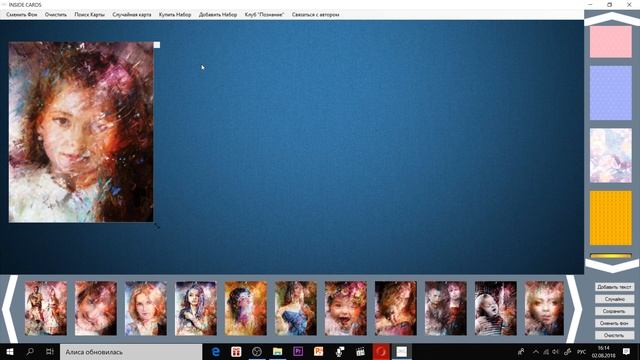This screenshot has width=640, height=360.
Task: Click the white square handle at card corner
Action: 157,45
